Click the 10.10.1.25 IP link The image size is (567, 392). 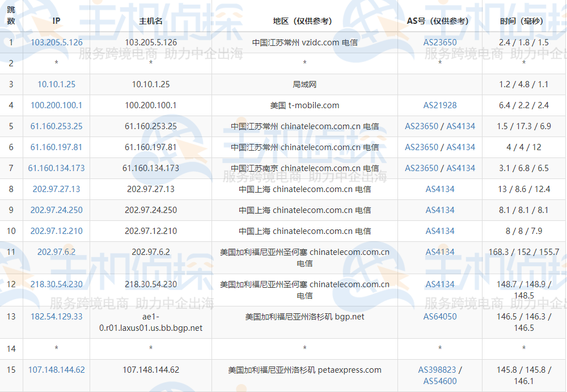[x=56, y=84]
